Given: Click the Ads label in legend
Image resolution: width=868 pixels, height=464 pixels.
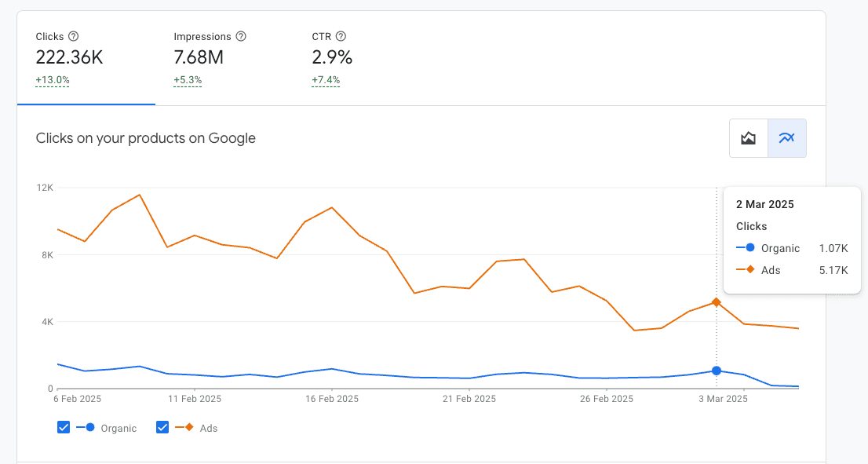Looking at the screenshot, I should coord(209,428).
